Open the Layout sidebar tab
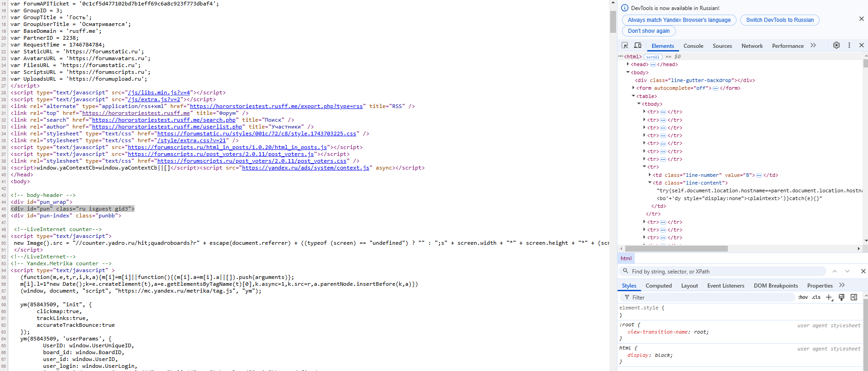The image size is (868, 371). coord(690,286)
